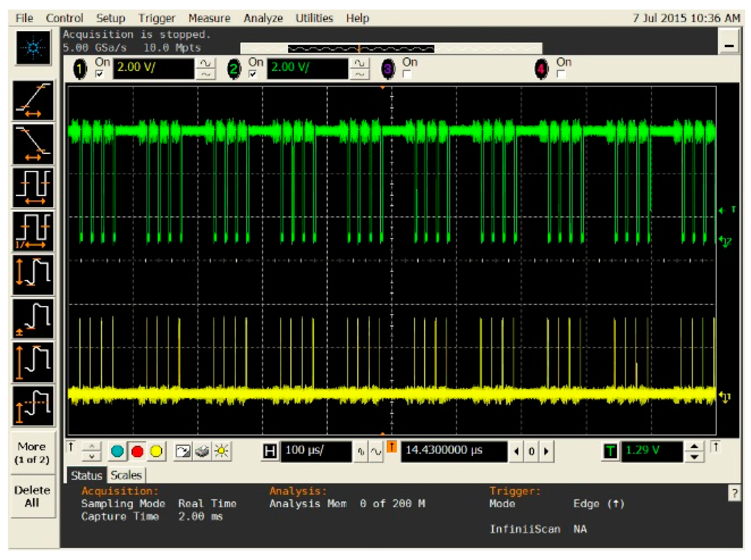Viewport: 751px width, 560px height.
Task: Click right arrow next to horizontal position zero
Action: tap(546, 451)
